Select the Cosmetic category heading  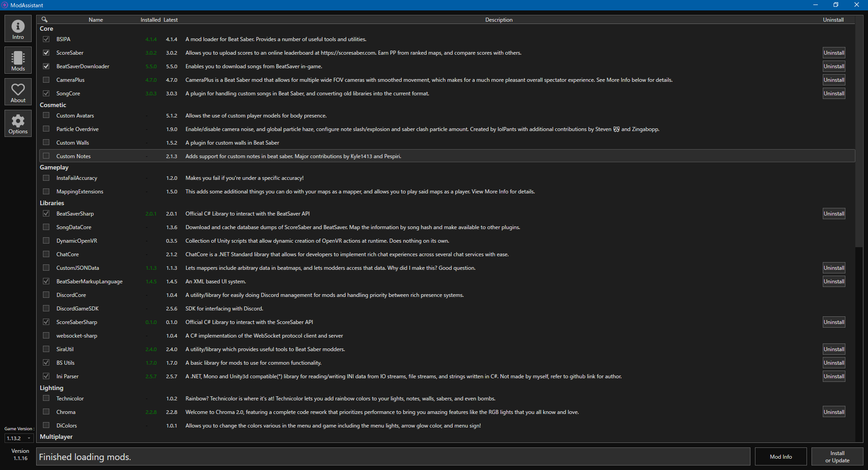(x=53, y=105)
